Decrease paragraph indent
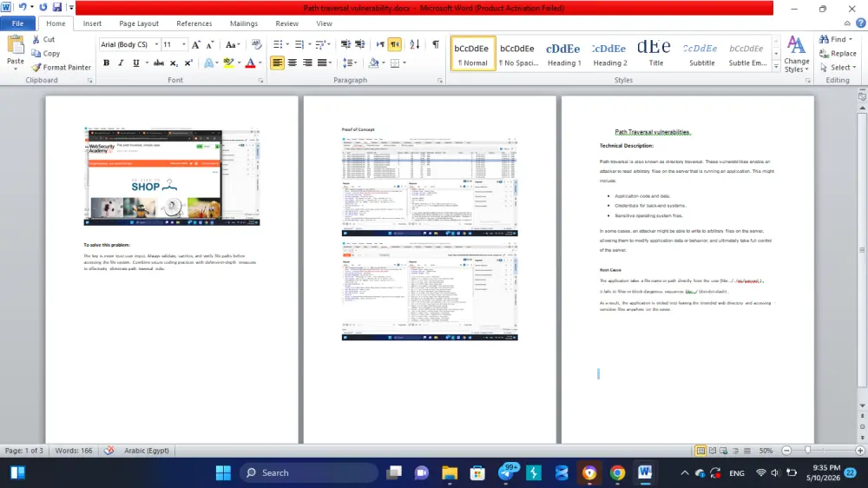This screenshot has height=488, width=868. coord(345,44)
